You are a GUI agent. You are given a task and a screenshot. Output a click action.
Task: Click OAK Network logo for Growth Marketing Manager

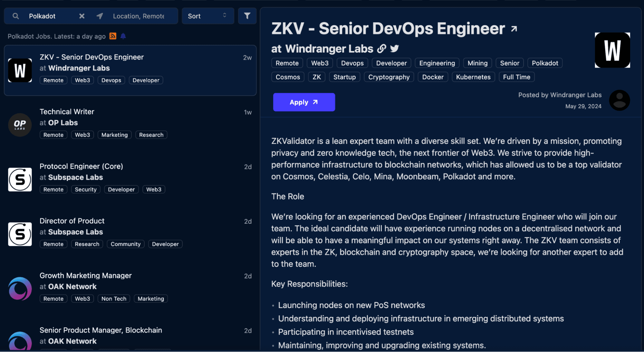click(x=20, y=289)
